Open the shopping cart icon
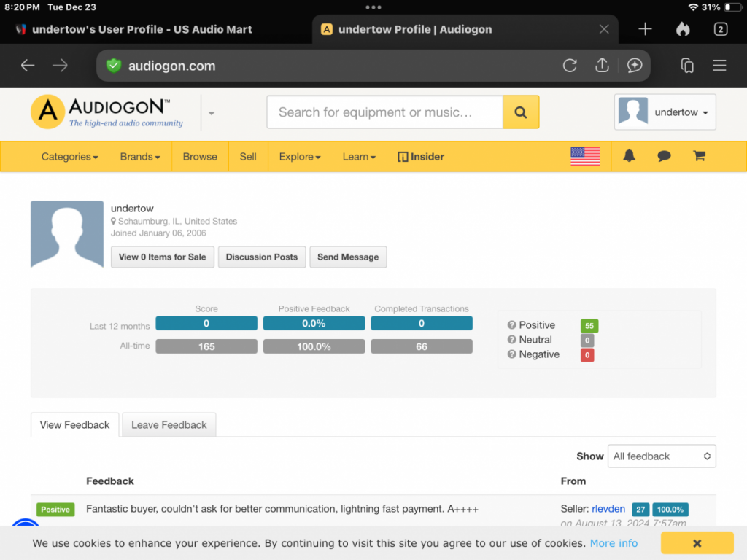Viewport: 747px width, 560px height. pyautogui.click(x=699, y=156)
